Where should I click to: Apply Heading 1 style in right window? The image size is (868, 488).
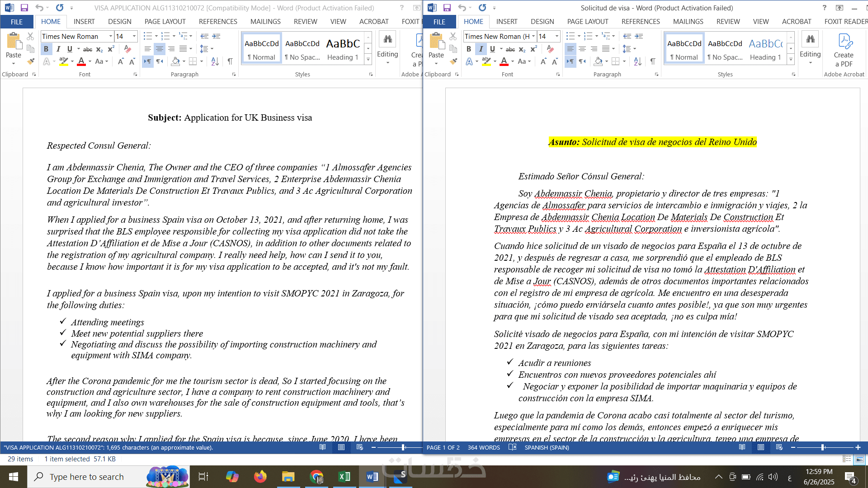pyautogui.click(x=765, y=49)
